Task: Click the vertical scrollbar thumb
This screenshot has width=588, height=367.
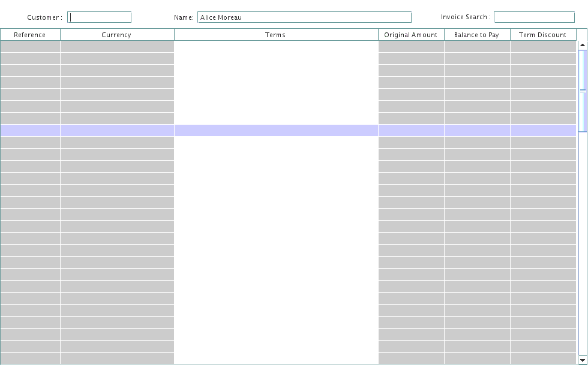Action: 582,91
